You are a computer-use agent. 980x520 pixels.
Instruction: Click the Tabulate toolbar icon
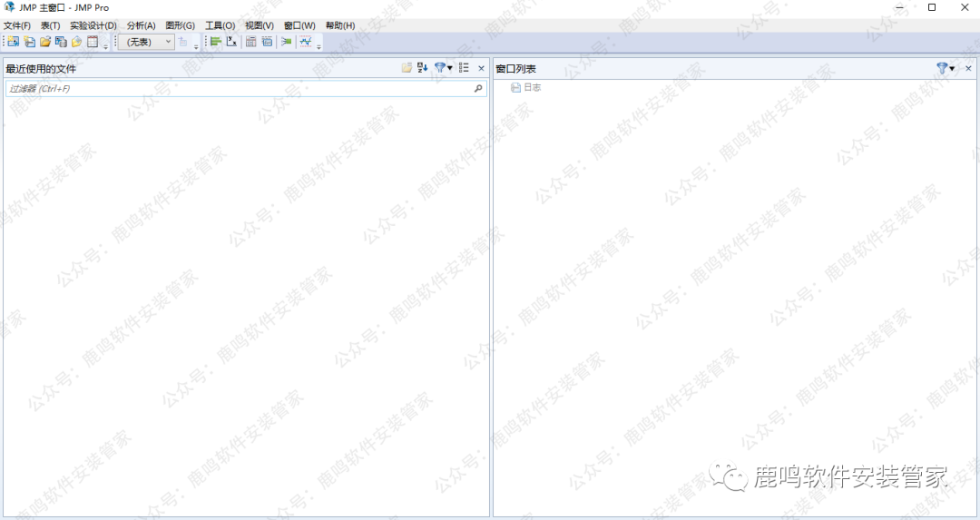tap(250, 42)
